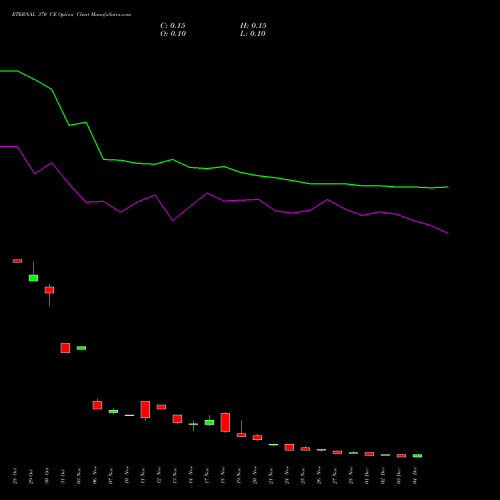Click the tall red candlestick for 18 Nov
500x500 pixels.
pyautogui.click(x=225, y=422)
